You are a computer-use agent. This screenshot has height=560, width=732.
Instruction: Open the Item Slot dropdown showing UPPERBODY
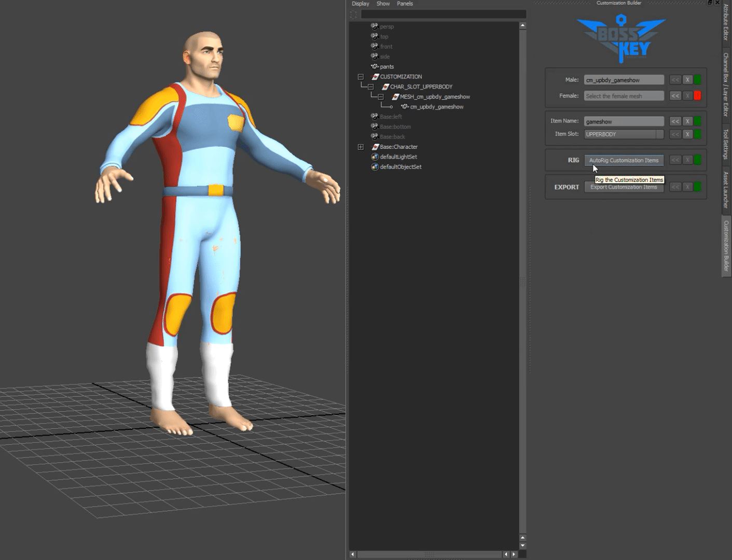[x=659, y=134]
